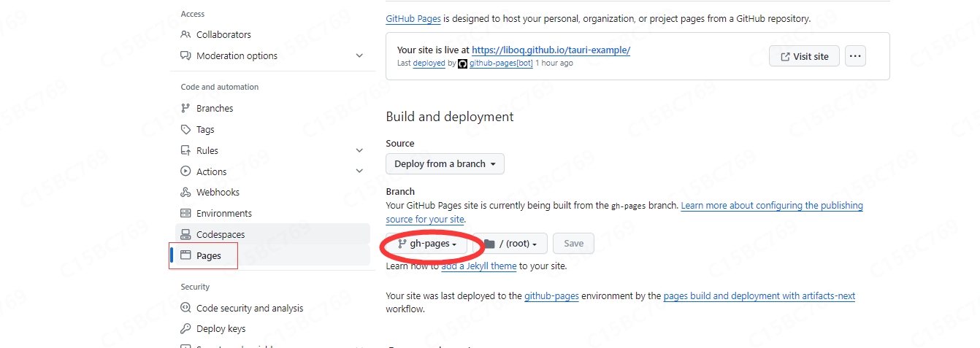Screen dimensions: 980x348
Task: Click the Save button for branch settings
Action: [573, 244]
